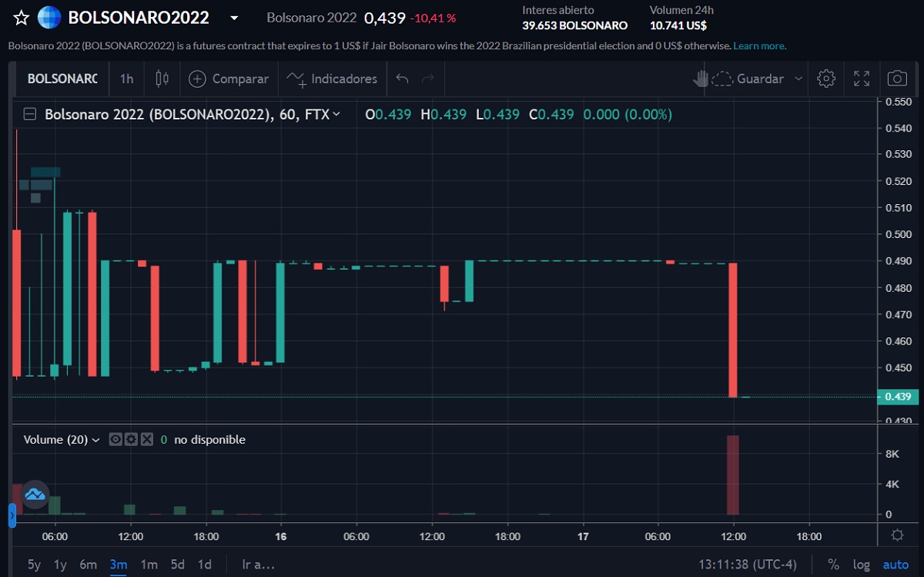Open time axis settings gear icon
Screen dimensions: 924x577
coord(897,535)
